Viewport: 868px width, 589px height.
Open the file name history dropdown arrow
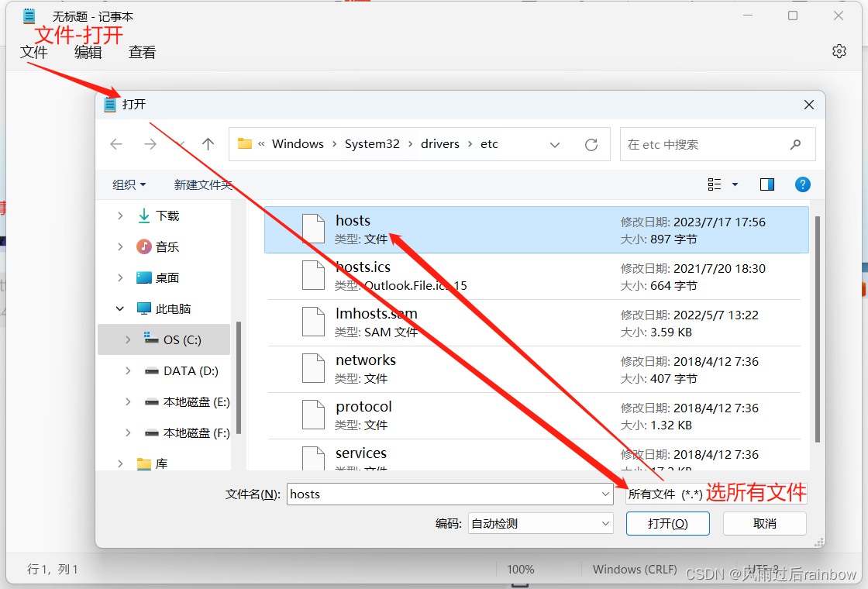tap(605, 494)
